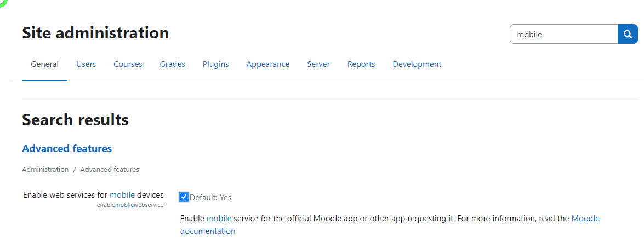Switch to the Users tab
The height and width of the screenshot is (240, 644).
(x=86, y=64)
